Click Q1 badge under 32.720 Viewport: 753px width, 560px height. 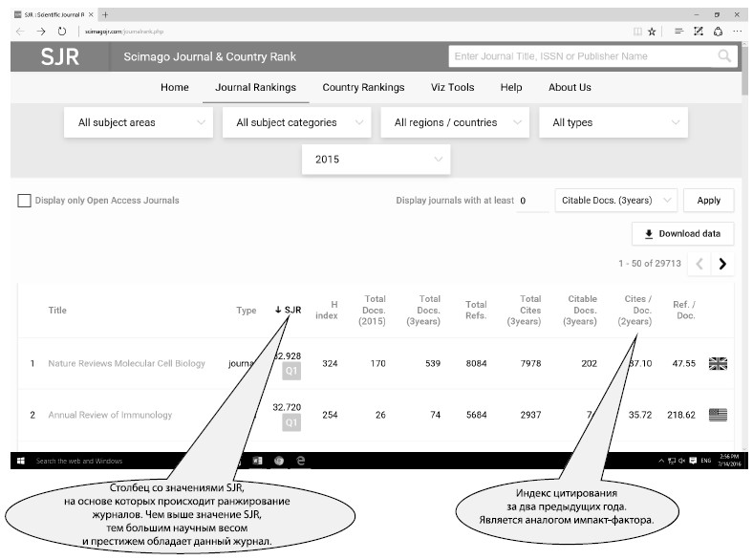(x=291, y=422)
